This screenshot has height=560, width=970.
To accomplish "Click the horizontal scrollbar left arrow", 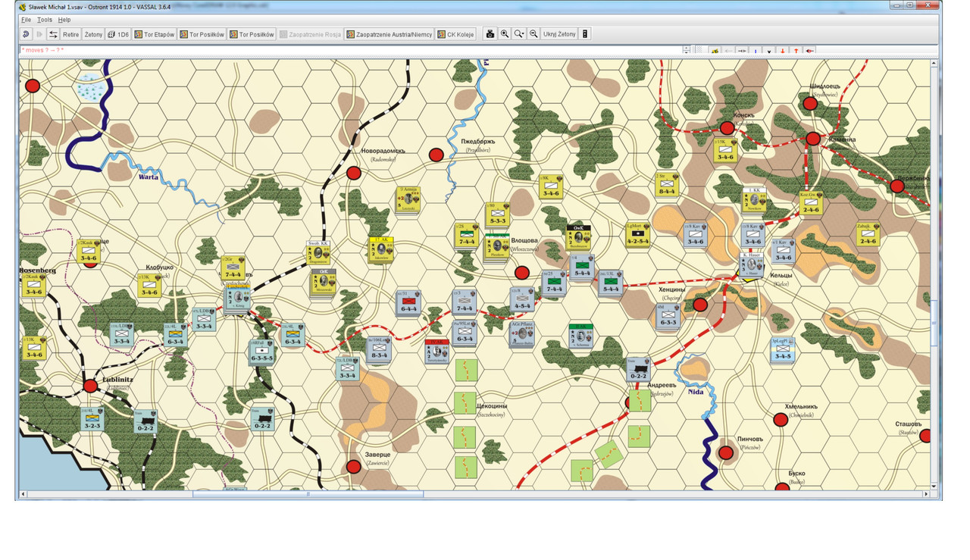I will 23,494.
